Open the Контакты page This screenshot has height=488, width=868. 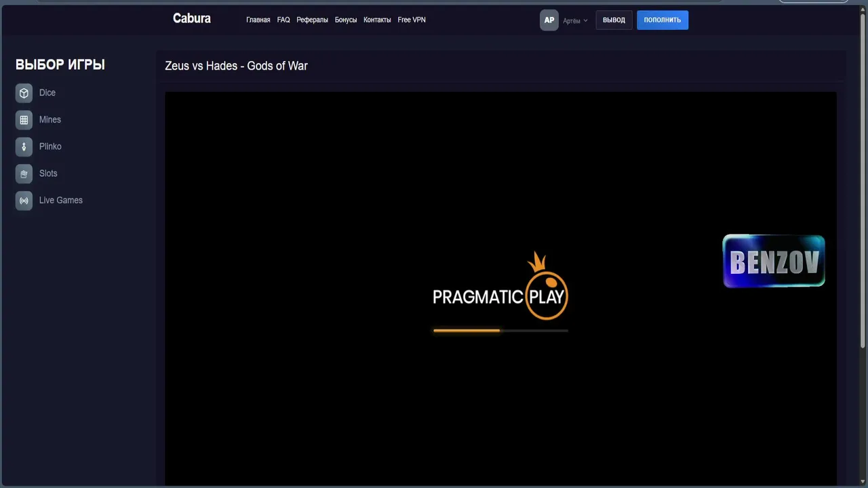point(377,20)
